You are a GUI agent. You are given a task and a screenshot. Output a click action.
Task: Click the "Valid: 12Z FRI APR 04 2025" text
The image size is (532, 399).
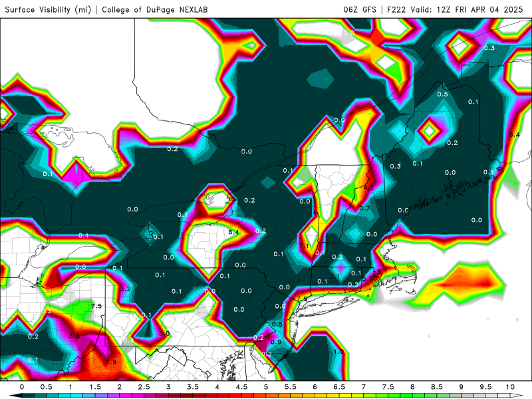(x=467, y=9)
